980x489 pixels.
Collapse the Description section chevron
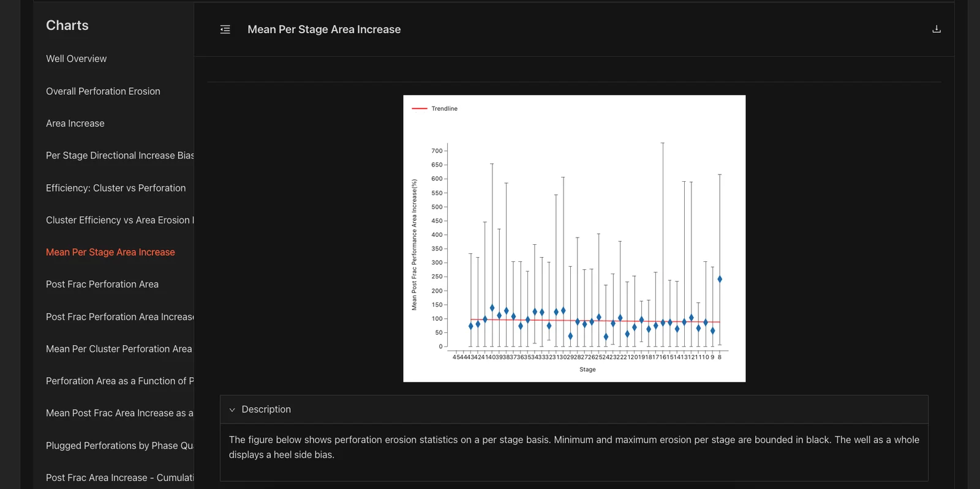coord(232,410)
